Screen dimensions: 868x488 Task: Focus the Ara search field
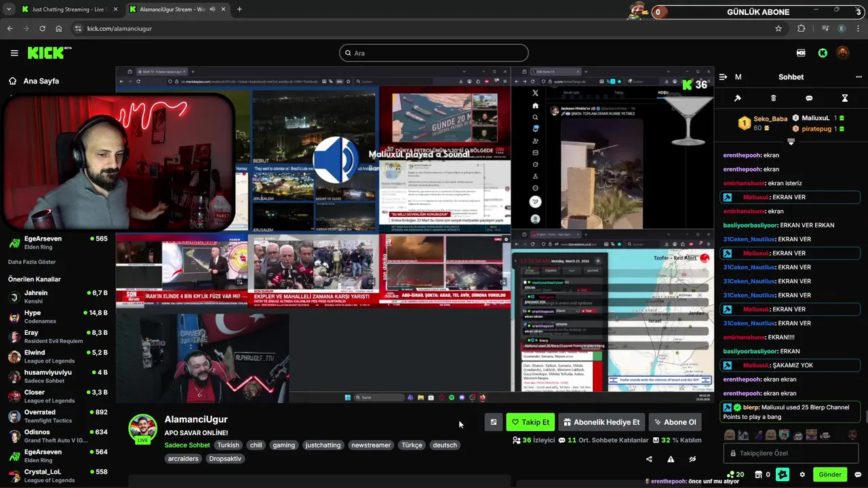click(x=434, y=53)
